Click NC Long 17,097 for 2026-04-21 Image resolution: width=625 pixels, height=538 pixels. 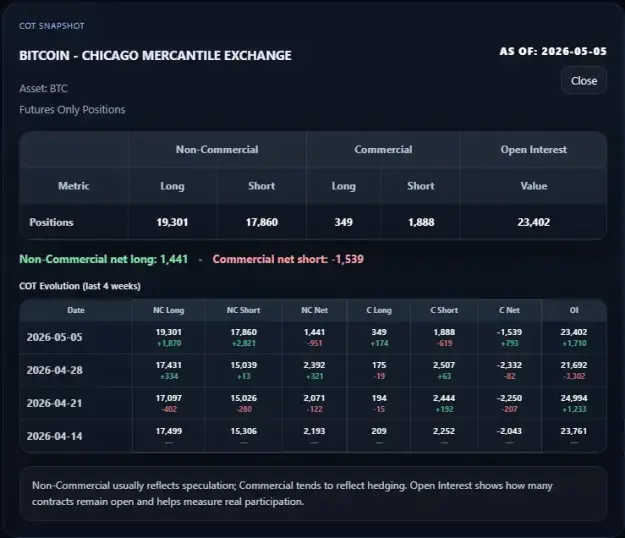169,398
